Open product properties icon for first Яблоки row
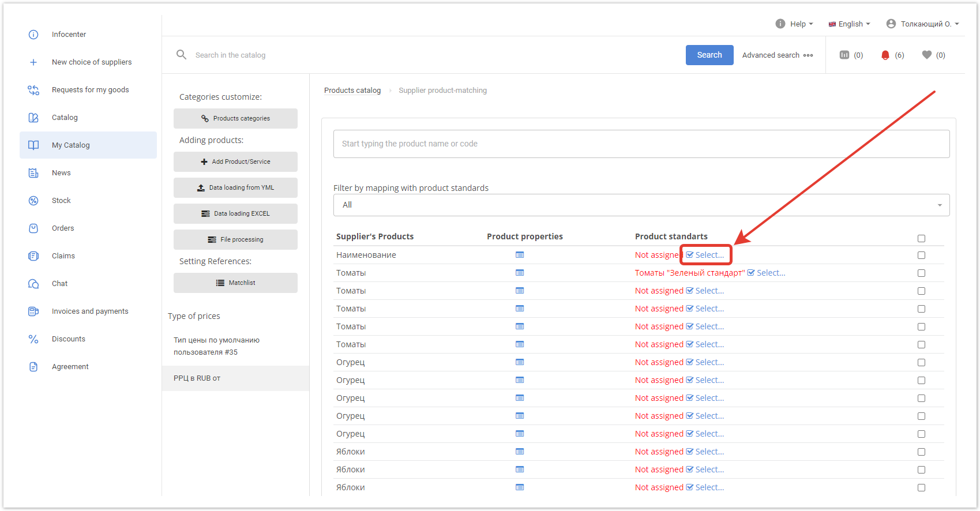980x511 pixels. [520, 452]
